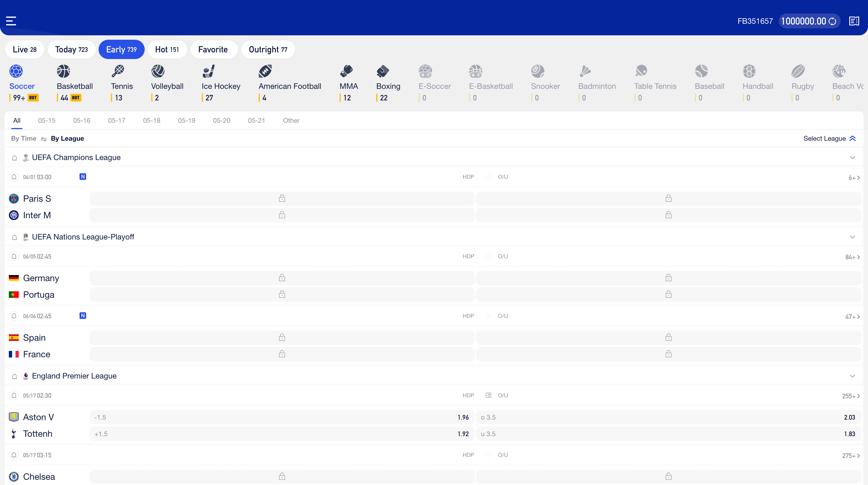Viewport: 868px width, 485px height.
Task: Refresh the account balance
Action: (x=832, y=20)
